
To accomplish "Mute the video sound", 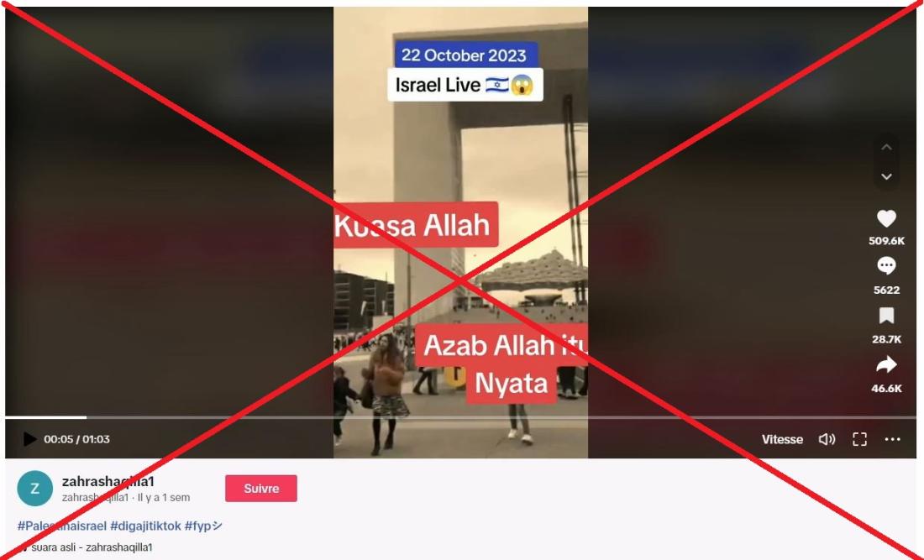I will click(x=827, y=439).
